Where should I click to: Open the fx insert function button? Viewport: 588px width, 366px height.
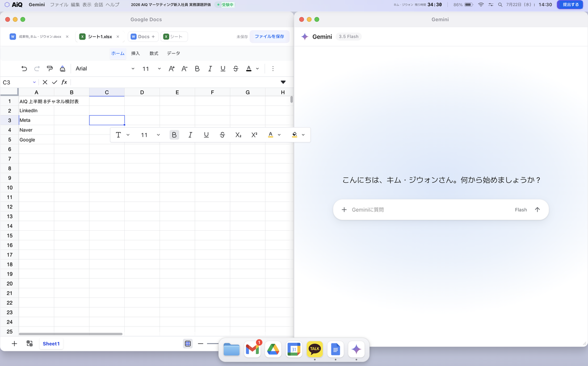click(x=64, y=82)
